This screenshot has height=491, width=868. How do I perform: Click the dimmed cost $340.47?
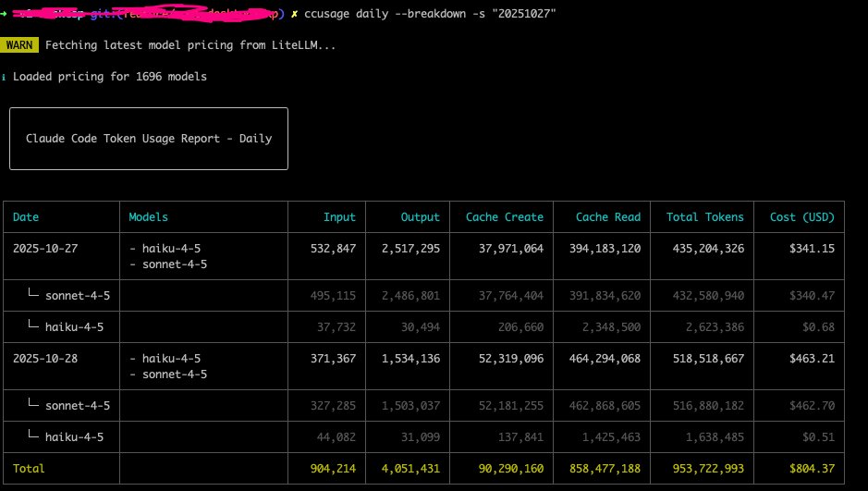(x=813, y=296)
